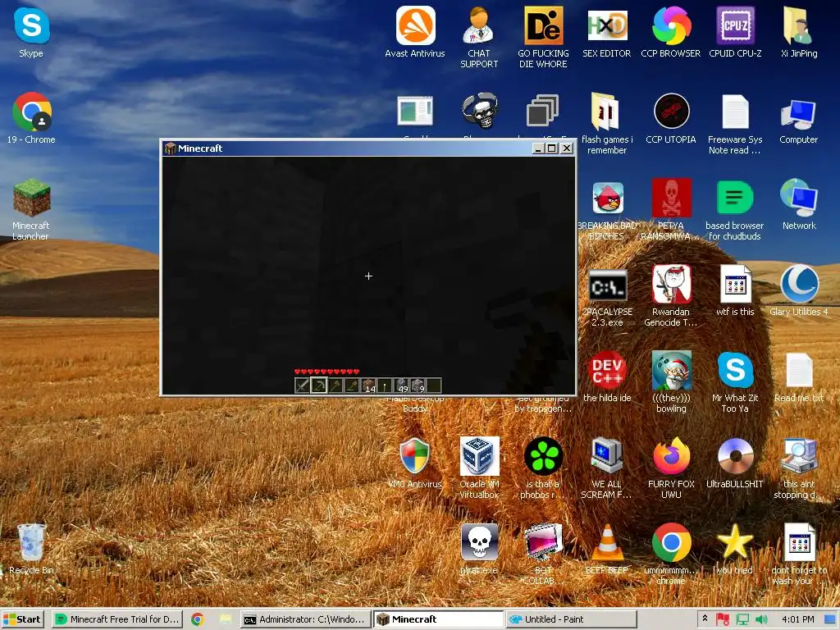The width and height of the screenshot is (840, 630).
Task: Maximize the Minecraft window
Action: tap(552, 148)
